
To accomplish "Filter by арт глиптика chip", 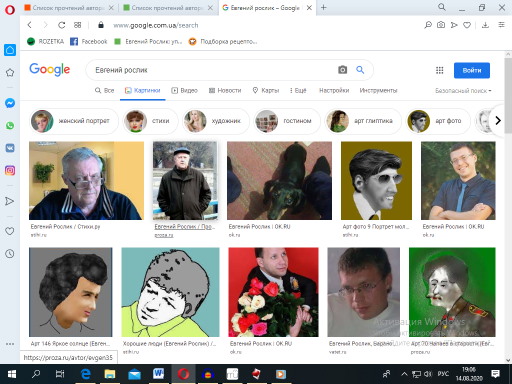I will click(363, 121).
